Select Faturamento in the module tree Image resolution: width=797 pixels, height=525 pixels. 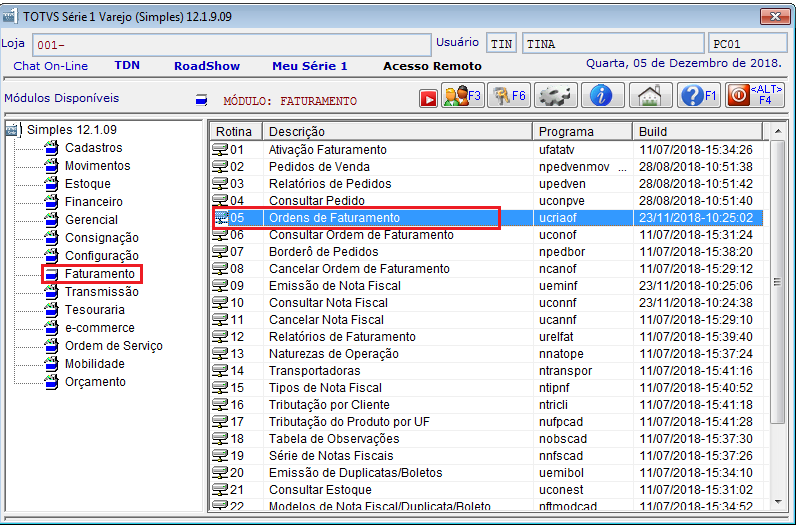100,274
